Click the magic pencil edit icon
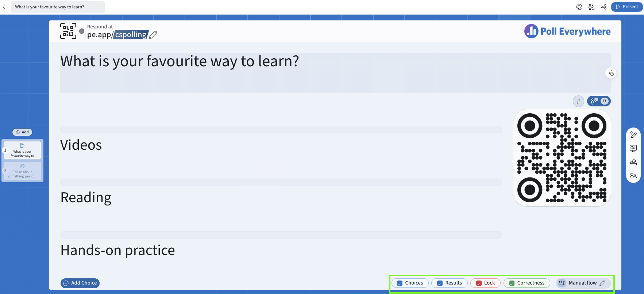The height and width of the screenshot is (294, 644). coord(633,135)
